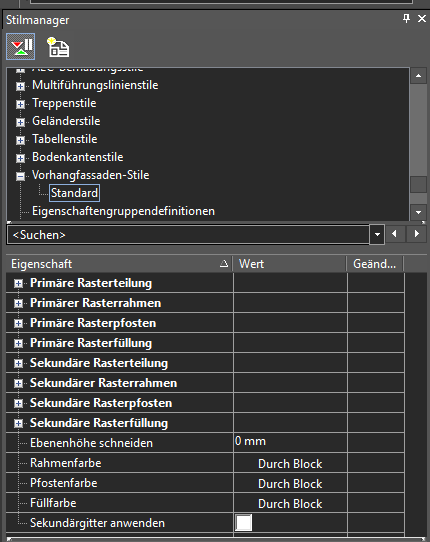The height and width of the screenshot is (542, 430).
Task: Change Rahmenfarbe Durch Block color value
Action: 290,464
